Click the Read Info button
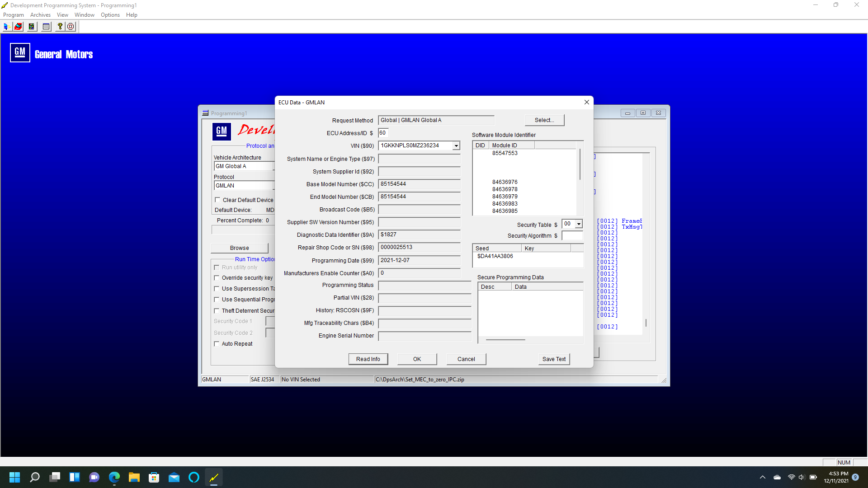This screenshot has height=488, width=868. point(368,359)
